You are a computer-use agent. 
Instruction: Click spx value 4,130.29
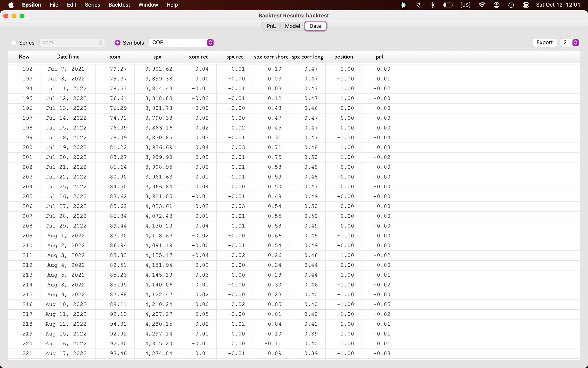pos(159,226)
